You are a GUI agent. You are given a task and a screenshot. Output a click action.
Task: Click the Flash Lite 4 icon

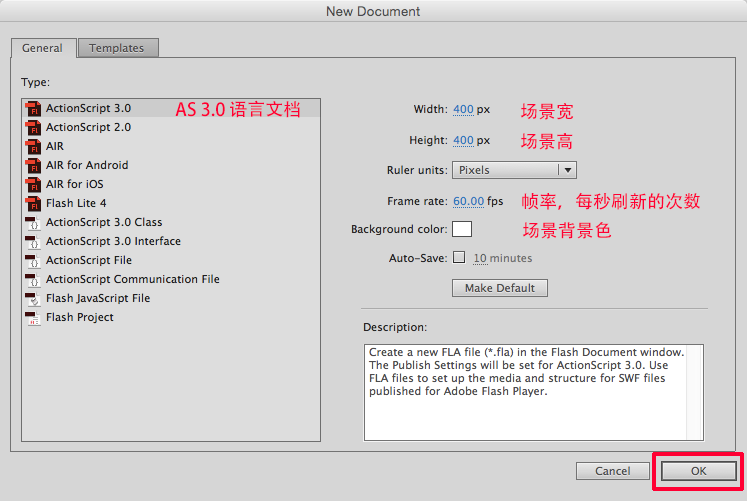[x=33, y=203]
